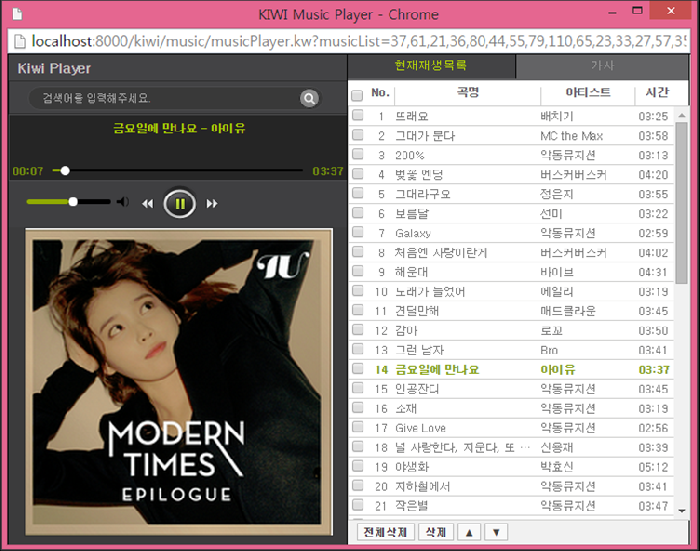Click the search magnifier icon
This screenshot has height=551, width=700.
point(309,98)
